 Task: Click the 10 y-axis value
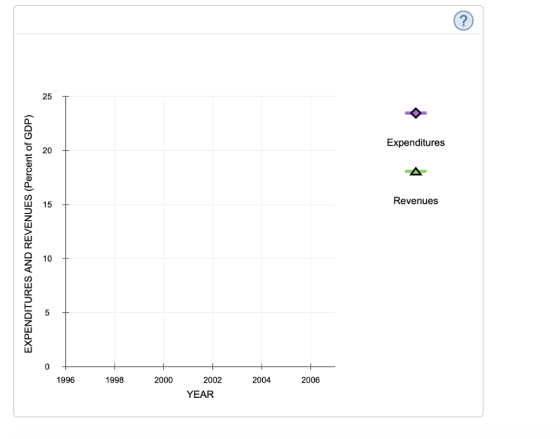(47, 259)
